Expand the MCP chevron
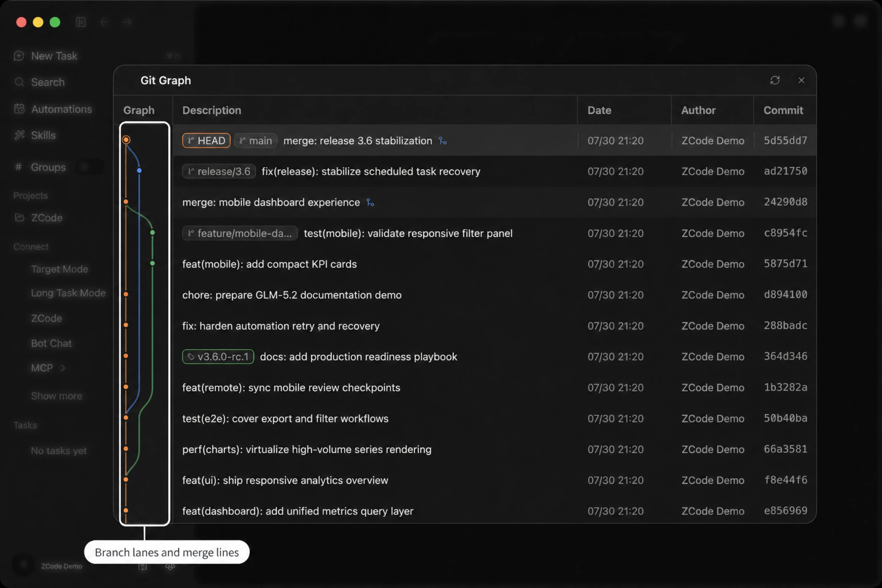The image size is (882, 588). pos(63,368)
